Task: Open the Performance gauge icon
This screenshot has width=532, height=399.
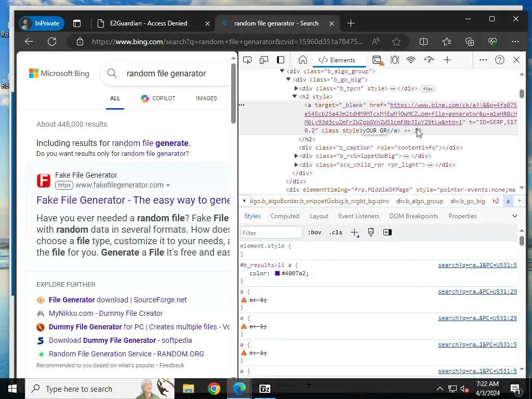Action: click(429, 60)
